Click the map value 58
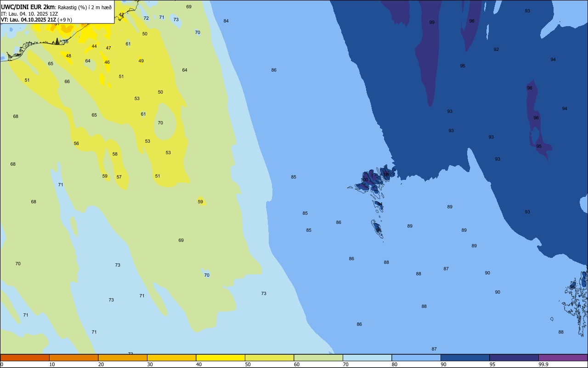588x368 pixels. click(x=115, y=154)
